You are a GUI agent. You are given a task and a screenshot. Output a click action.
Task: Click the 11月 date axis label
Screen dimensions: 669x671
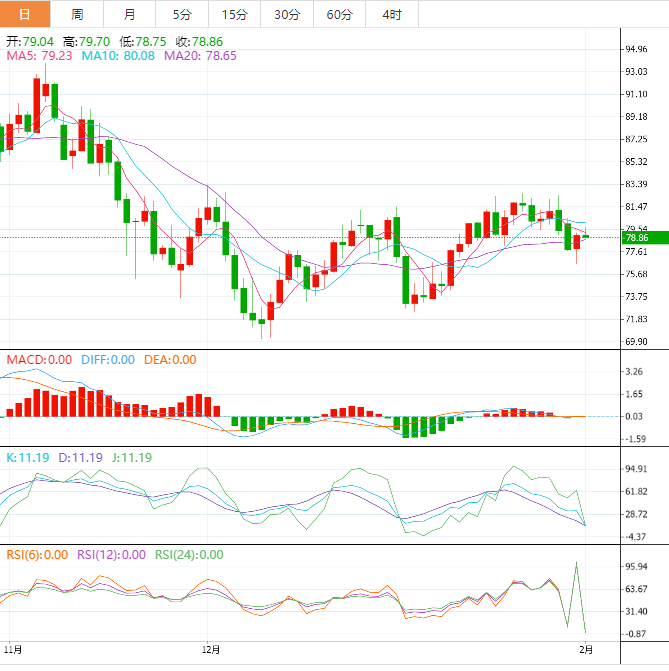click(13, 650)
